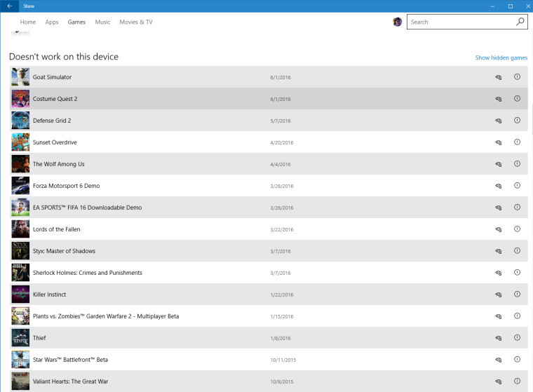Screen dimensions: 533x392
Task: Hide Sunset Overdrive using its eye icon
Action: (x=499, y=142)
